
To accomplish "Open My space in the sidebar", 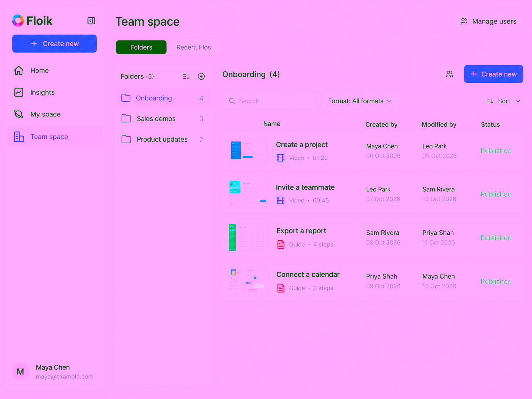I will pyautogui.click(x=54, y=114).
